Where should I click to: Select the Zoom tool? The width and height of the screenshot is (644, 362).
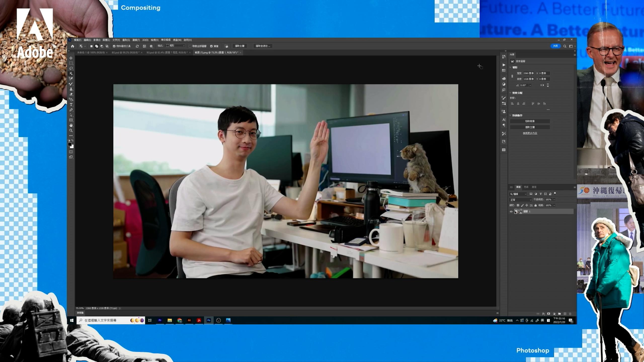(x=71, y=130)
